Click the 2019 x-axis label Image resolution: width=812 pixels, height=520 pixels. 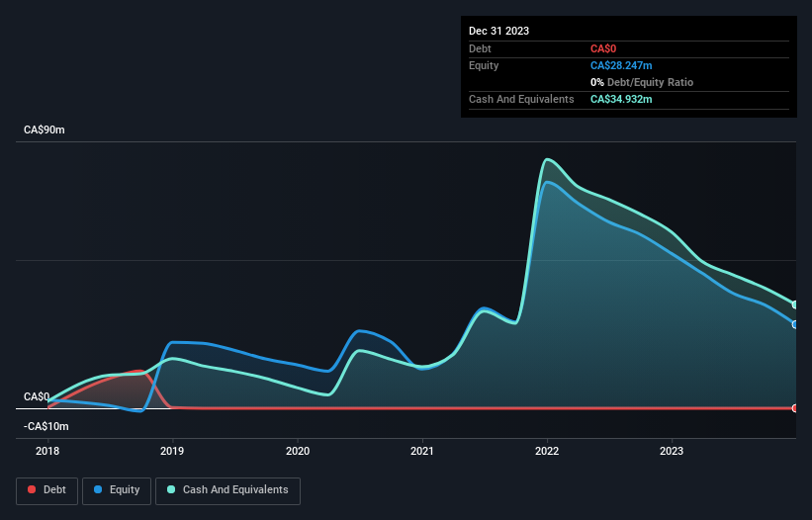click(172, 451)
